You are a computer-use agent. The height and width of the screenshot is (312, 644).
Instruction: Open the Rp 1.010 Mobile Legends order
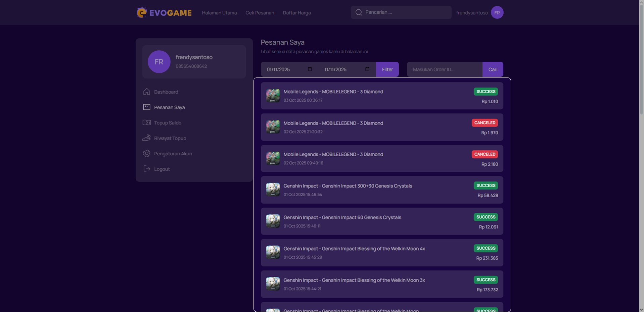point(382,96)
